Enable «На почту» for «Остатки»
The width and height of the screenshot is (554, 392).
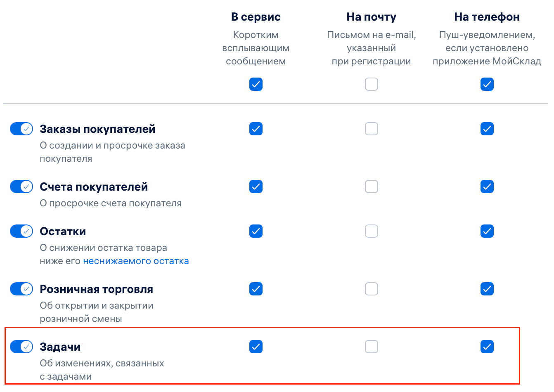[371, 231]
